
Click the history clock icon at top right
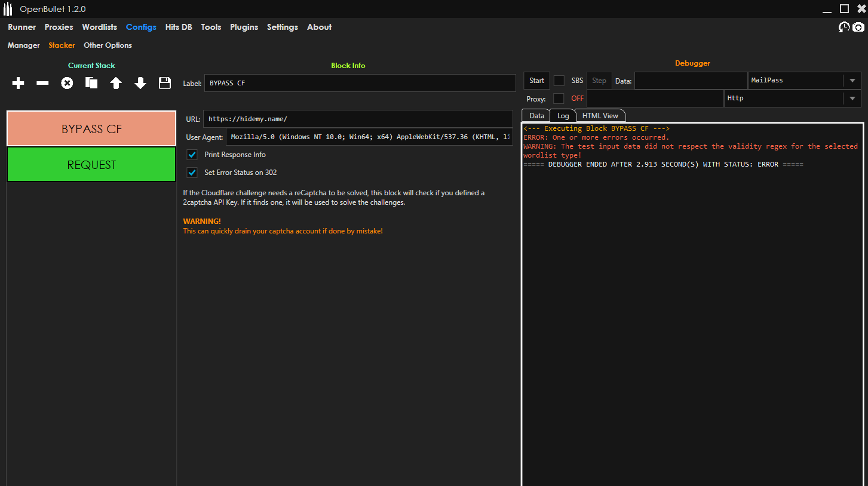pyautogui.click(x=844, y=27)
